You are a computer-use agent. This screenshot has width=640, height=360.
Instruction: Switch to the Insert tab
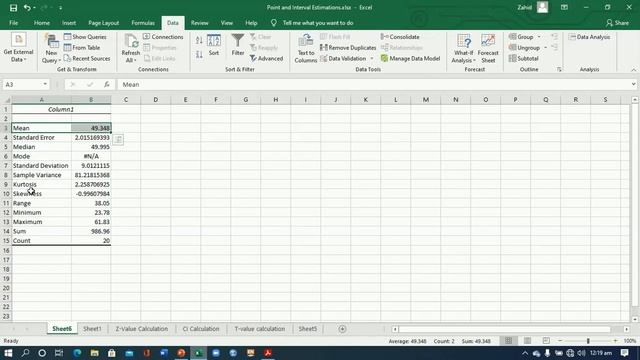pos(69,23)
